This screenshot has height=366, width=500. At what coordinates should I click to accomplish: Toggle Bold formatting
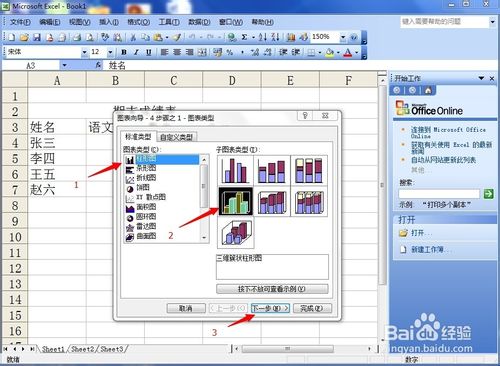124,52
